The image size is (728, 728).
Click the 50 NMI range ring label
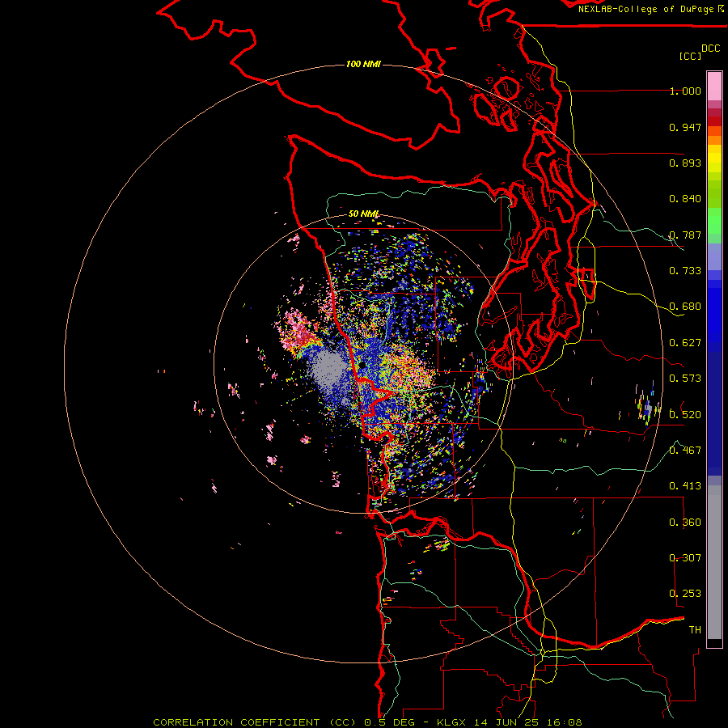point(363,214)
